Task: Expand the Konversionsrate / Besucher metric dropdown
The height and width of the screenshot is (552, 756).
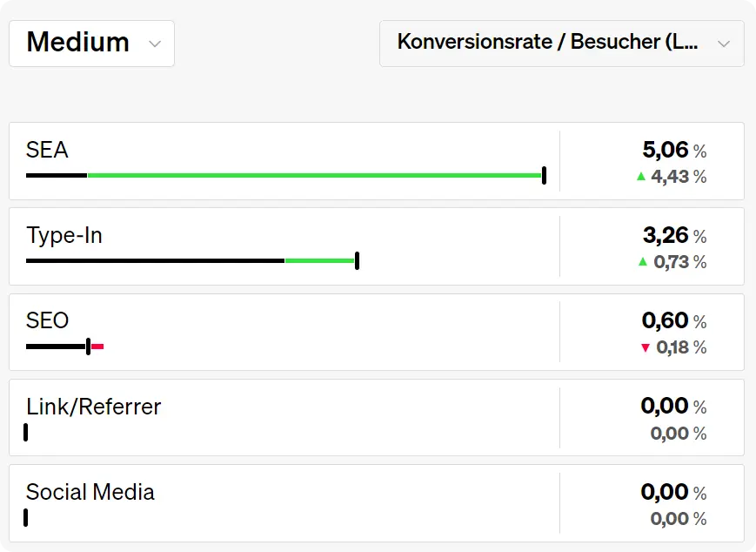Action: click(x=562, y=44)
